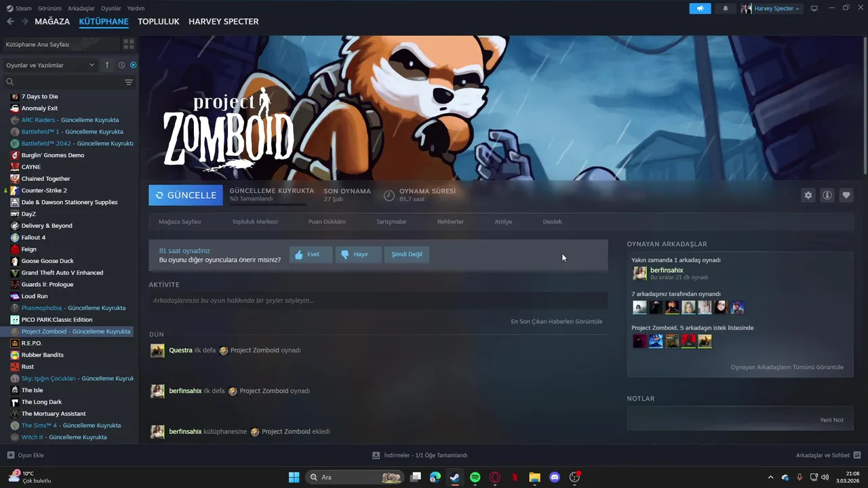Click the activity comment input field
The image size is (868, 488).
click(378, 300)
